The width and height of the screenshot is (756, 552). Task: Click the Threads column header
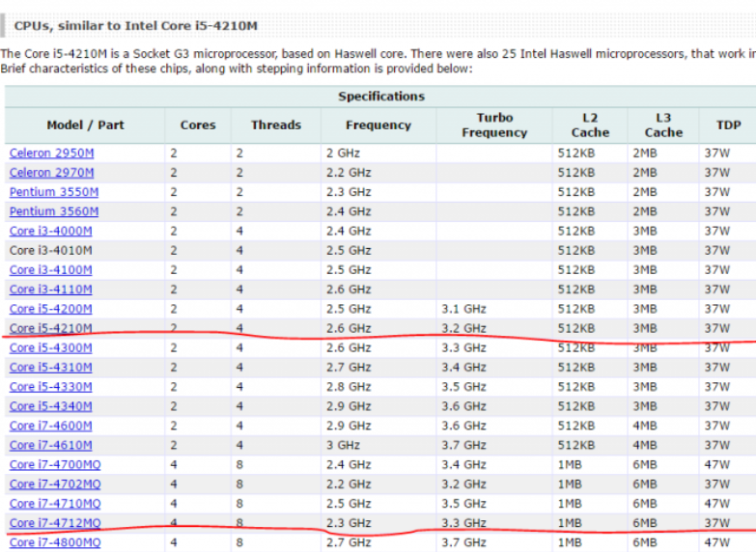(276, 125)
